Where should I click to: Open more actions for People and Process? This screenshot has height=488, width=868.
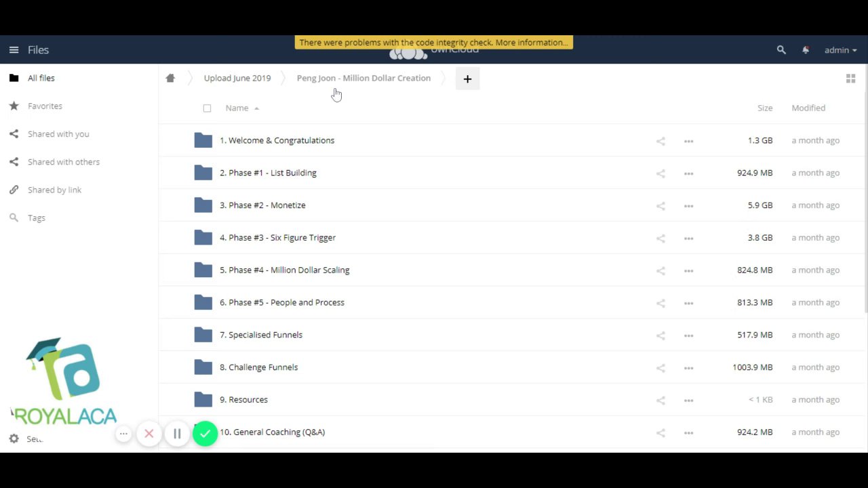688,303
